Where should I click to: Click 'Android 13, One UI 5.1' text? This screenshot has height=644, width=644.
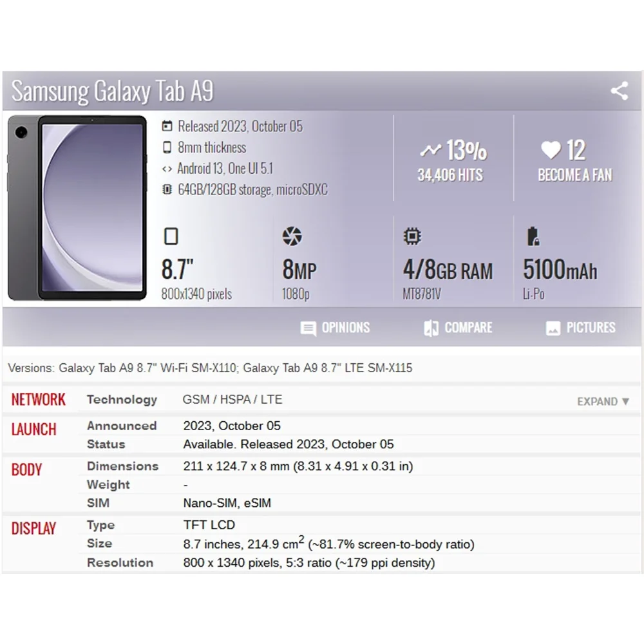225,168
